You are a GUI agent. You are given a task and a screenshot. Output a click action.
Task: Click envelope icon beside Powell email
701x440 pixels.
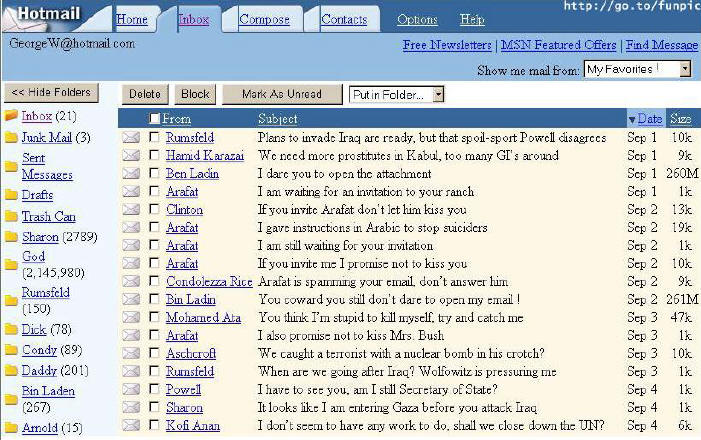point(131,389)
